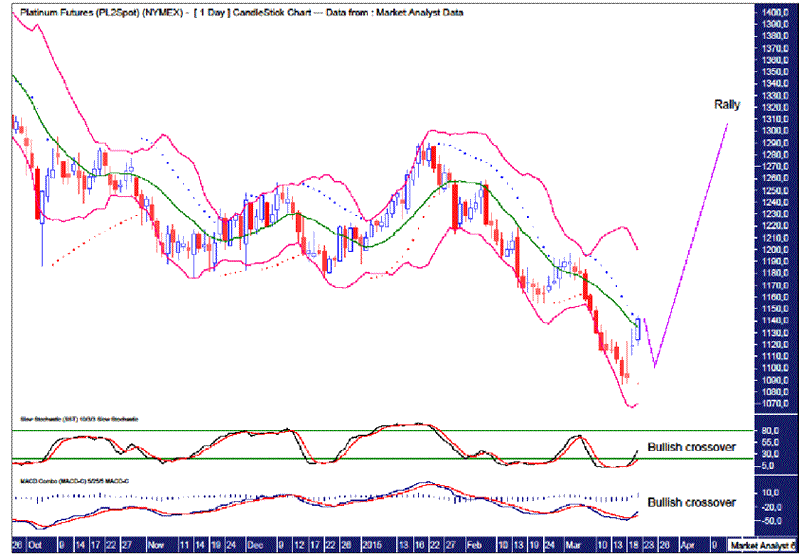Click the 1130.0 price axis label
The height and width of the screenshot is (558, 800).
tap(776, 333)
